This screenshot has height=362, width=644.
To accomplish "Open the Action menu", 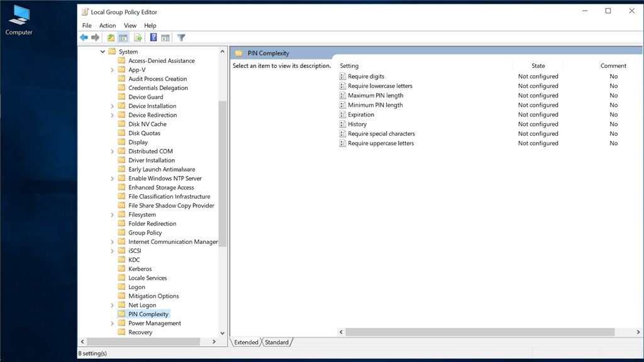I will click(x=108, y=25).
